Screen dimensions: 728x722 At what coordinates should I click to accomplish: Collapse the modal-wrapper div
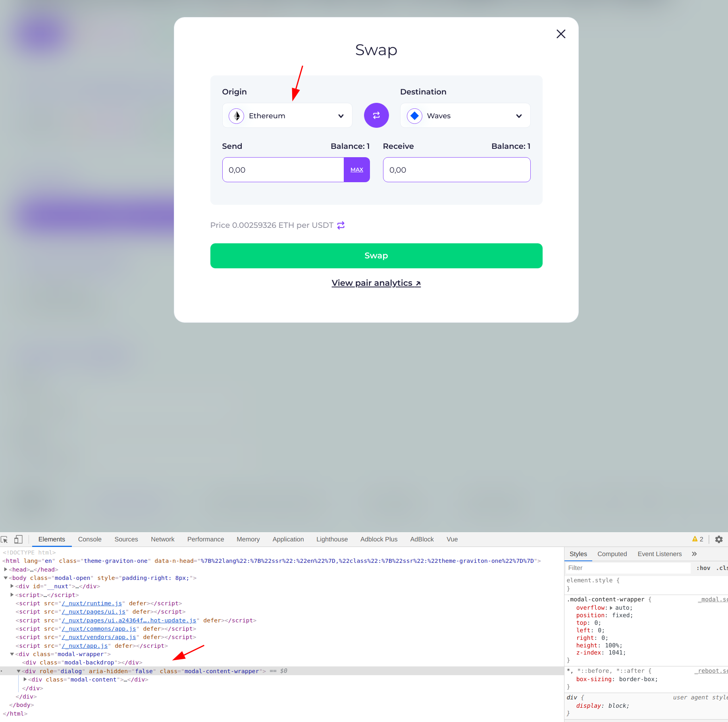[x=12, y=654]
